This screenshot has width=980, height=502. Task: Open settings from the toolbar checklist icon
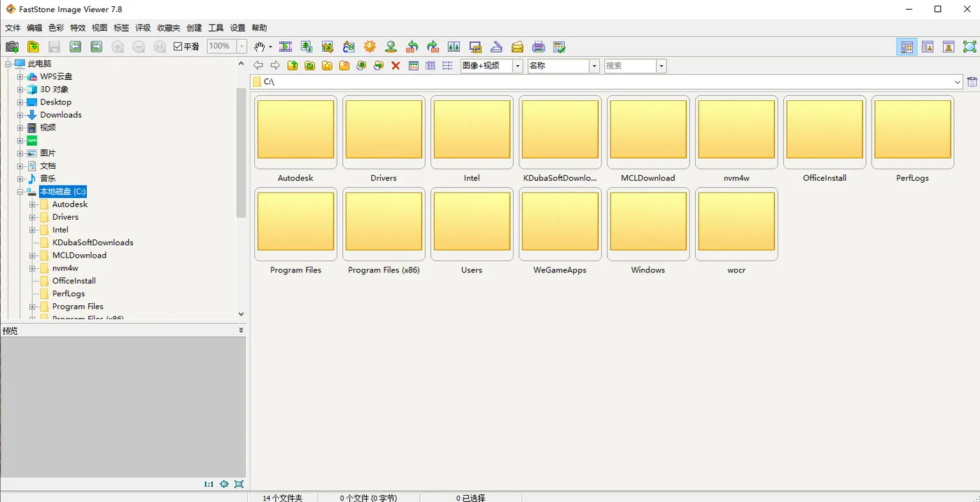tap(559, 47)
